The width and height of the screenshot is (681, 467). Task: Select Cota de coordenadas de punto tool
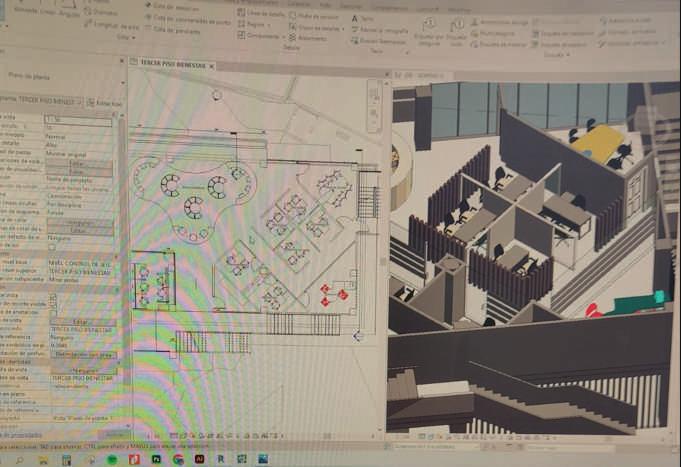(187, 20)
